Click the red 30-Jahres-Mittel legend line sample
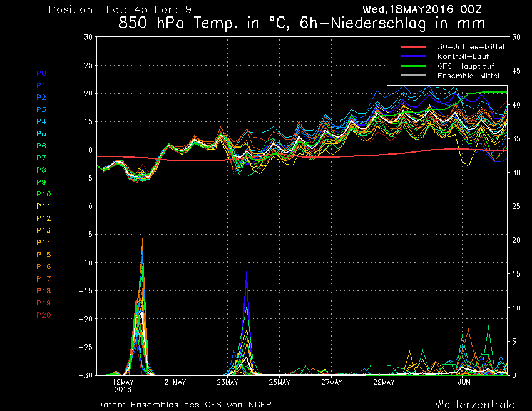Screen dimensions: 532x411 414,47
